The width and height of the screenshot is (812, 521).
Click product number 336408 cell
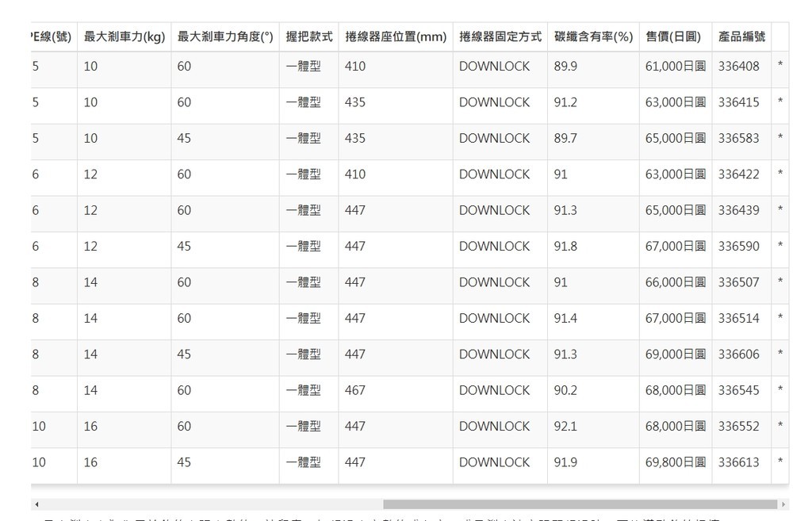point(738,67)
